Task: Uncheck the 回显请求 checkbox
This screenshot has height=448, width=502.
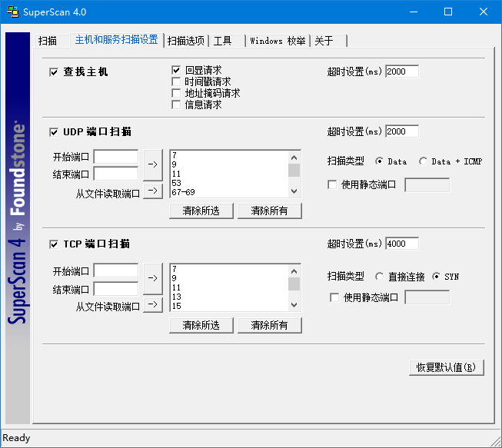Action: (176, 70)
